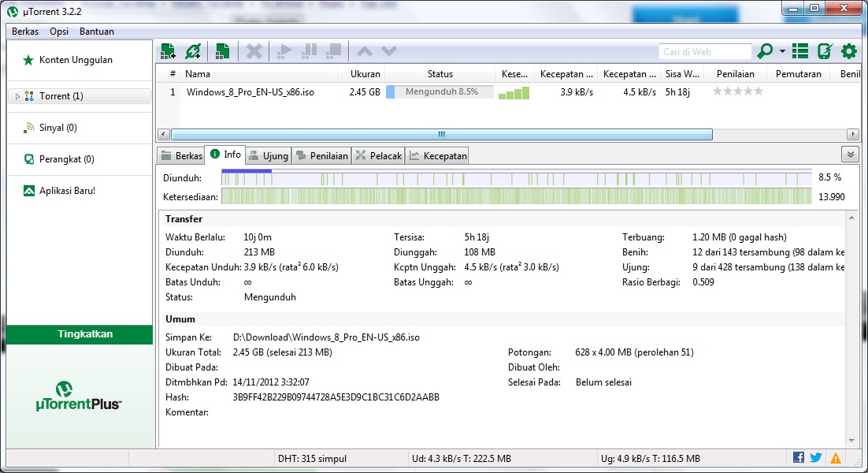Sort by the Penilaian column header

click(x=735, y=74)
